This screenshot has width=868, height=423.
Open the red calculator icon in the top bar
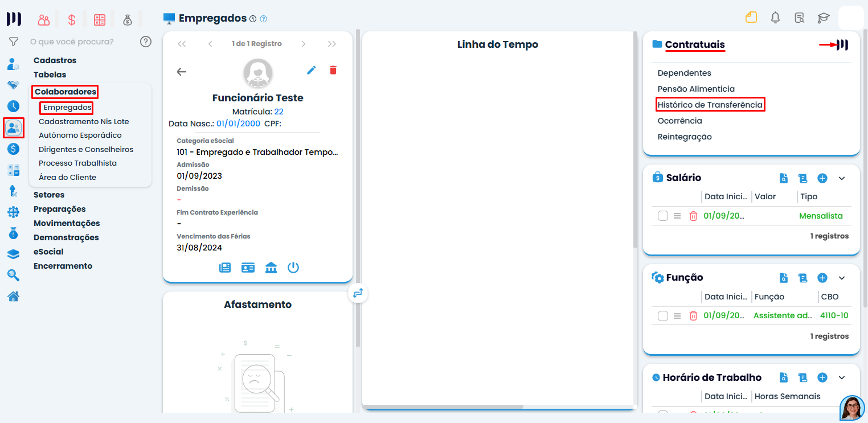point(100,20)
